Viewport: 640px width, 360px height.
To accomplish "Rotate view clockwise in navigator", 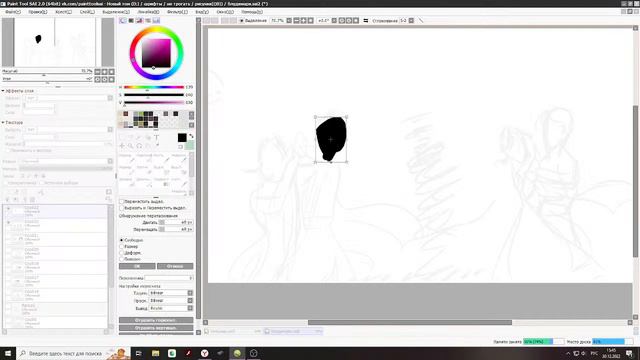I will (x=104, y=79).
